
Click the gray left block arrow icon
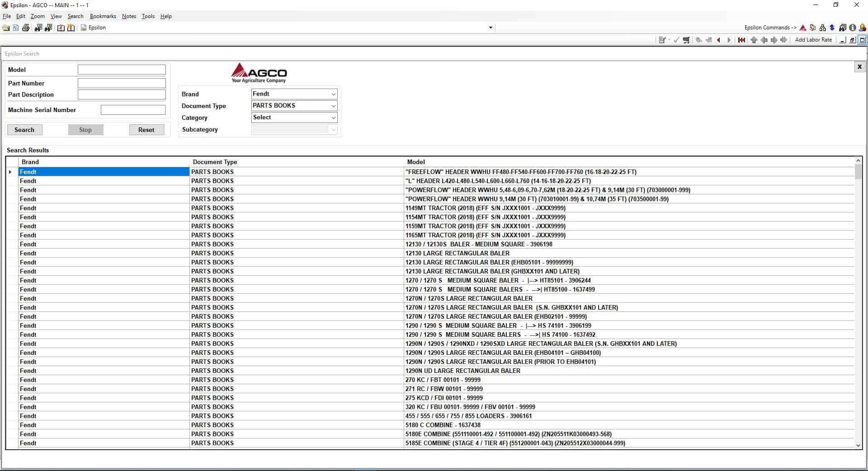[x=764, y=40]
